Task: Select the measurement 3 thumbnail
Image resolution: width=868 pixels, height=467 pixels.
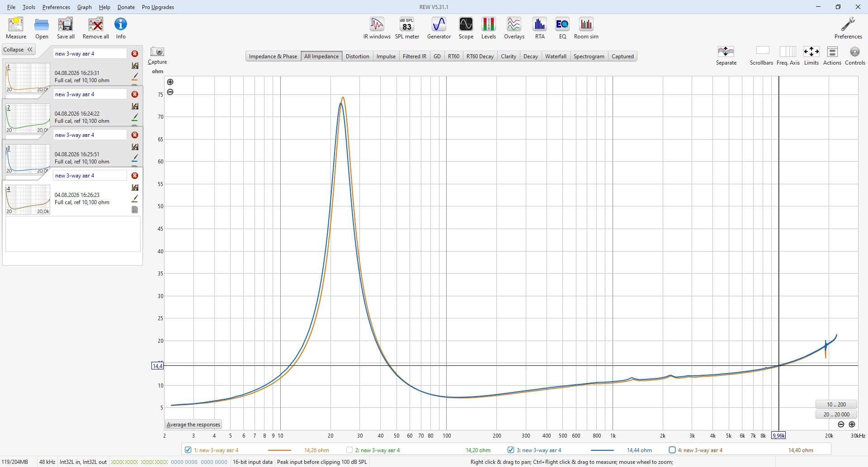Action: pyautogui.click(x=28, y=159)
